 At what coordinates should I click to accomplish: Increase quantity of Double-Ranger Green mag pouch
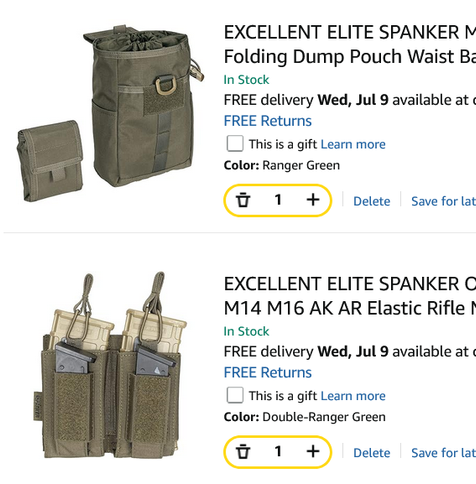pyautogui.click(x=313, y=452)
